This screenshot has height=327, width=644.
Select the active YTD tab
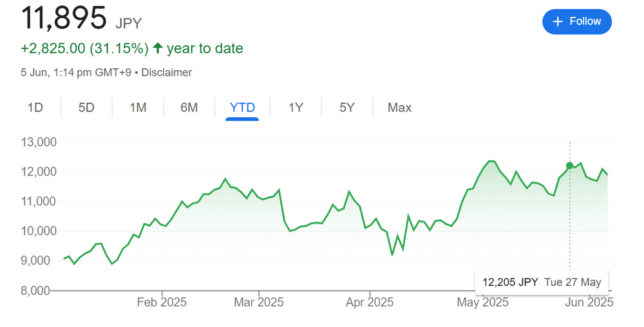(x=242, y=107)
